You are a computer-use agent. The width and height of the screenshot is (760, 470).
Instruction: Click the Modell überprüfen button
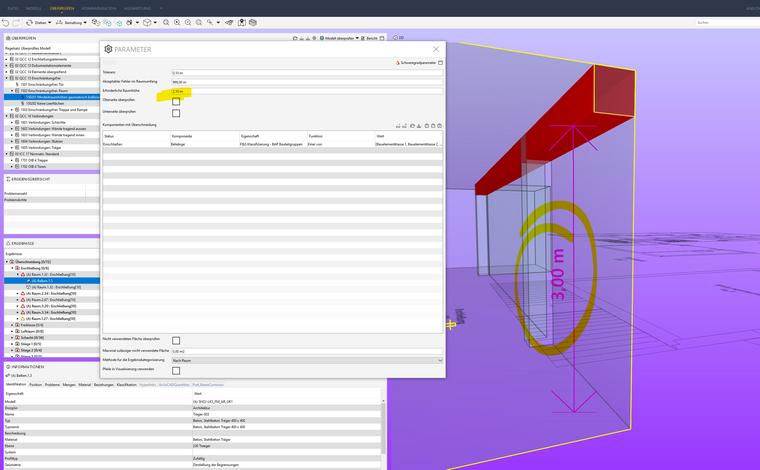(x=339, y=38)
